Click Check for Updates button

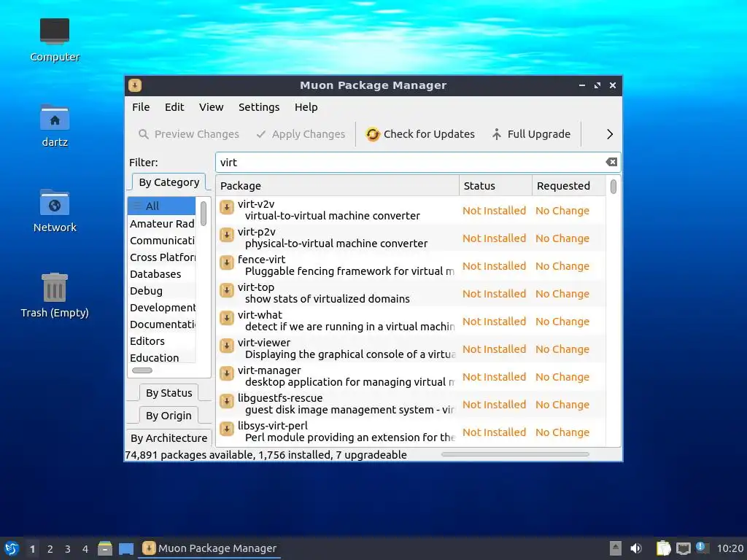(x=419, y=134)
